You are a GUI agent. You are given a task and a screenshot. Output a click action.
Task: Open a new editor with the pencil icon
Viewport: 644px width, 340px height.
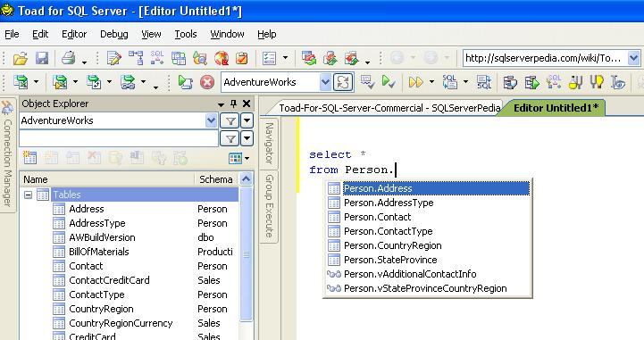[x=113, y=58]
